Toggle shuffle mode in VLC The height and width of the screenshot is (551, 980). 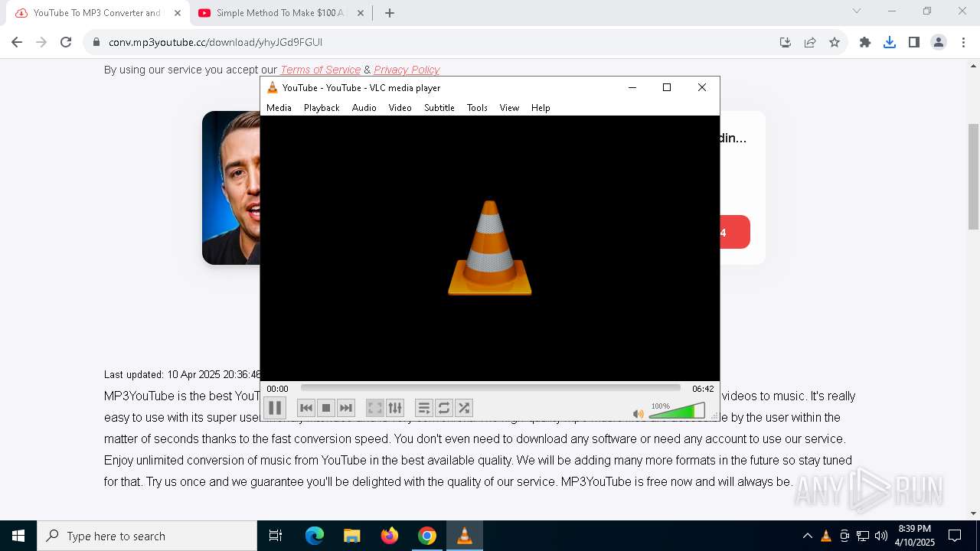click(x=464, y=408)
